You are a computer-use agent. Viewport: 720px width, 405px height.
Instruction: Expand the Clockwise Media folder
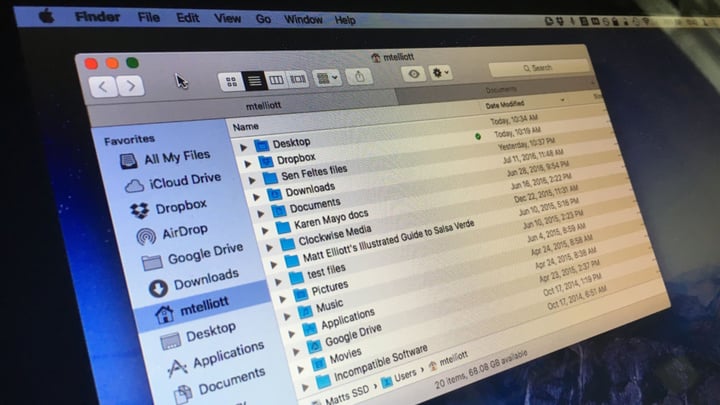point(269,248)
